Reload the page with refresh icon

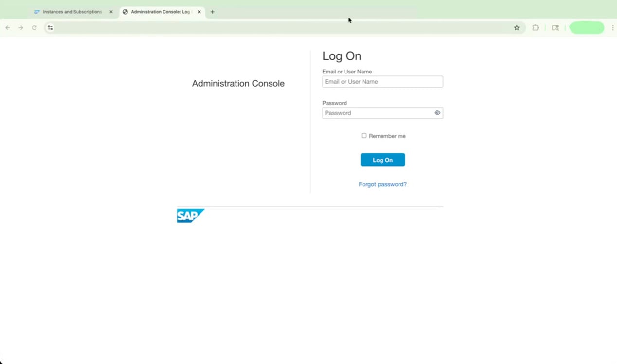[34, 28]
